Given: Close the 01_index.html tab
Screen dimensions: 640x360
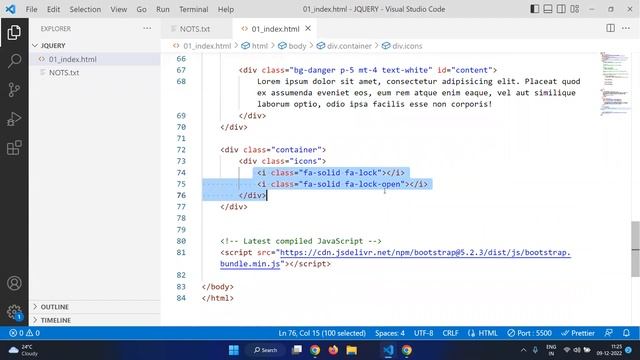Looking at the screenshot, I should pyautogui.click(x=308, y=29).
